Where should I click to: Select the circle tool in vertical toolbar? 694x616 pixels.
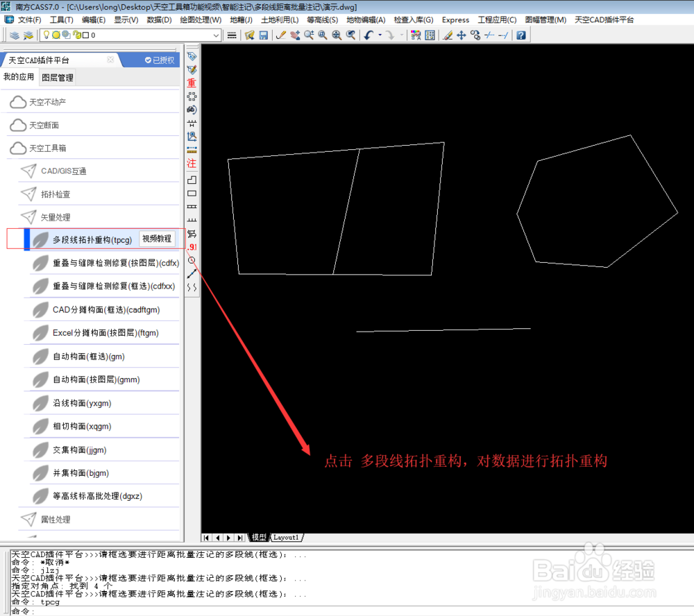(192, 260)
